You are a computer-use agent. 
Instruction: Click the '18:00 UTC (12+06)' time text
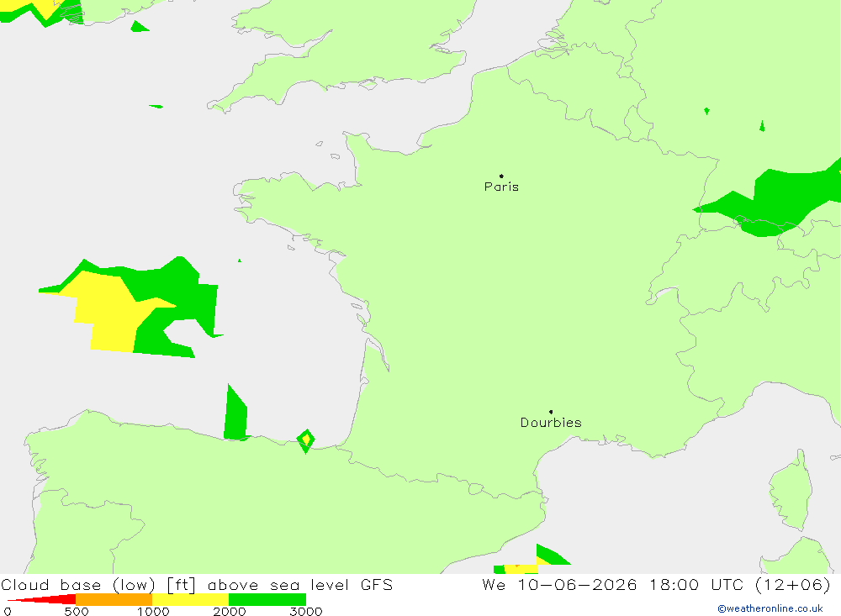tap(739, 585)
